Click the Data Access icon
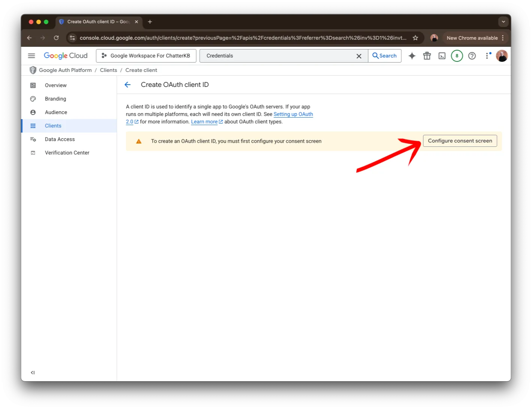Screen dimensions: 532x409 (33, 139)
